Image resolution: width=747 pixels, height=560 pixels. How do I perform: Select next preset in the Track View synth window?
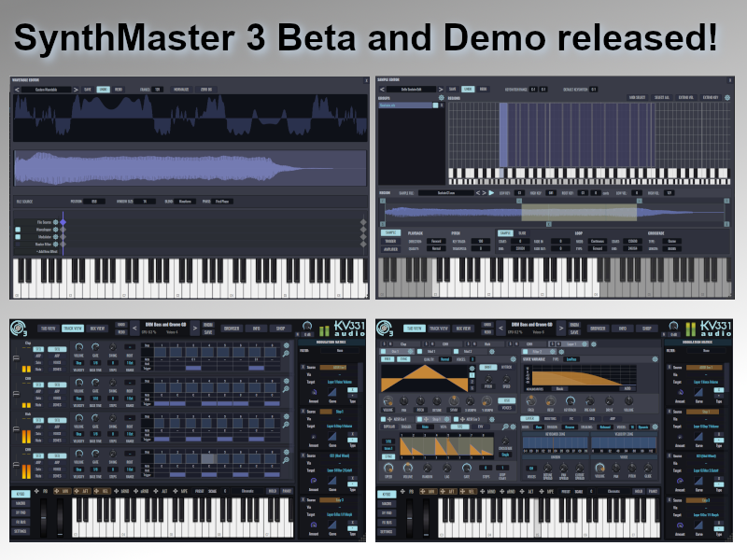coord(195,329)
